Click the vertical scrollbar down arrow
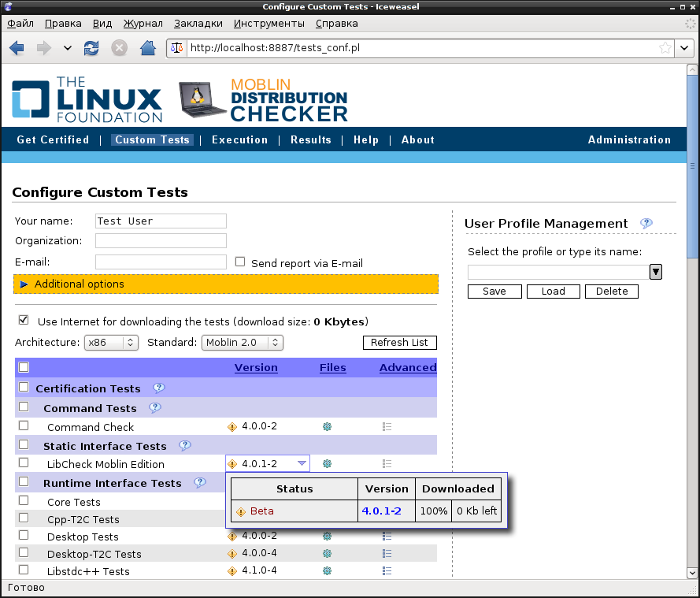The image size is (700, 598). coord(692,573)
